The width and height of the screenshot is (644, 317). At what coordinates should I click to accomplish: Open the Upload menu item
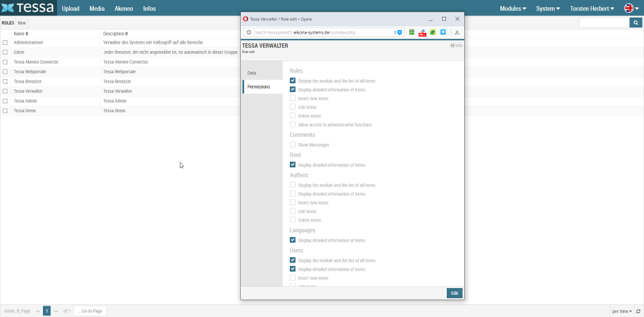[x=70, y=8]
